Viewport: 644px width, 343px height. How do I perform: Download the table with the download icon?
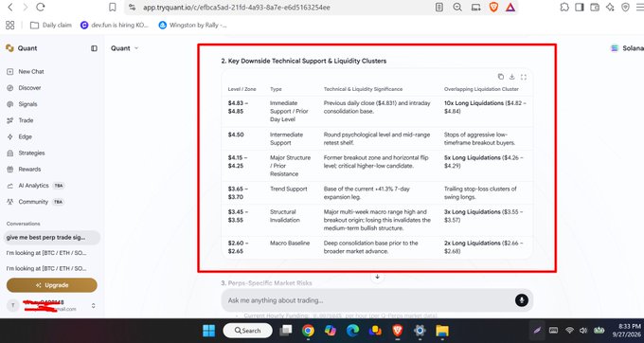point(512,77)
